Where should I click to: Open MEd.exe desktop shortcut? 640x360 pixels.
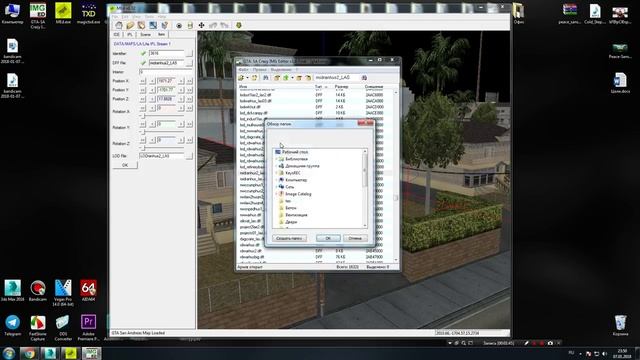pos(63,13)
